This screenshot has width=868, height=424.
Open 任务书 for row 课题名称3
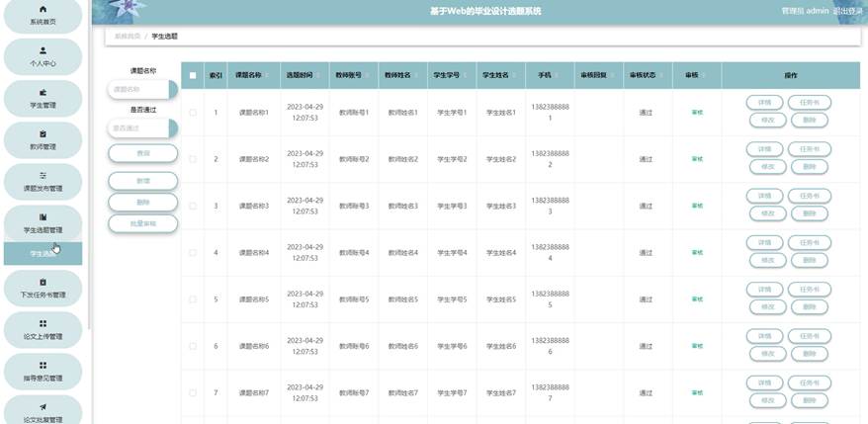coord(809,196)
